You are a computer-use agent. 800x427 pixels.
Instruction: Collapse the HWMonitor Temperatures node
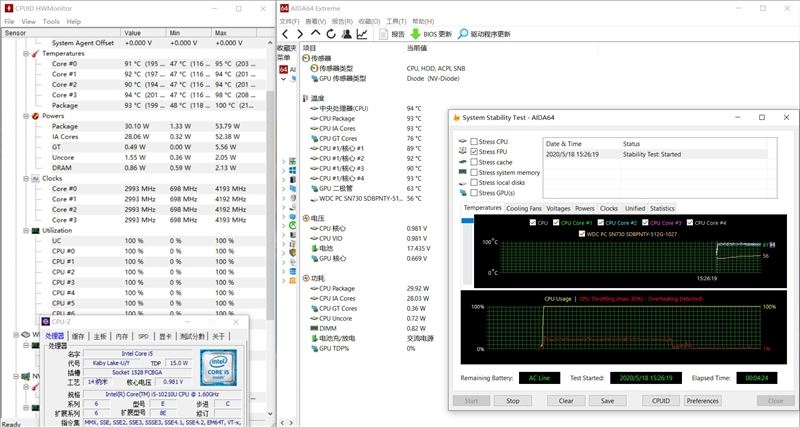click(x=26, y=54)
